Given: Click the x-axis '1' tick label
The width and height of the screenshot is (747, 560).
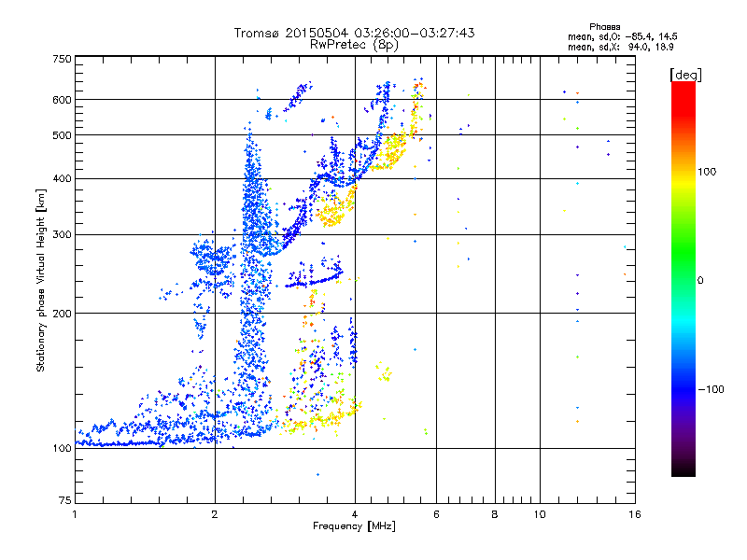Looking at the screenshot, I should point(75,514).
